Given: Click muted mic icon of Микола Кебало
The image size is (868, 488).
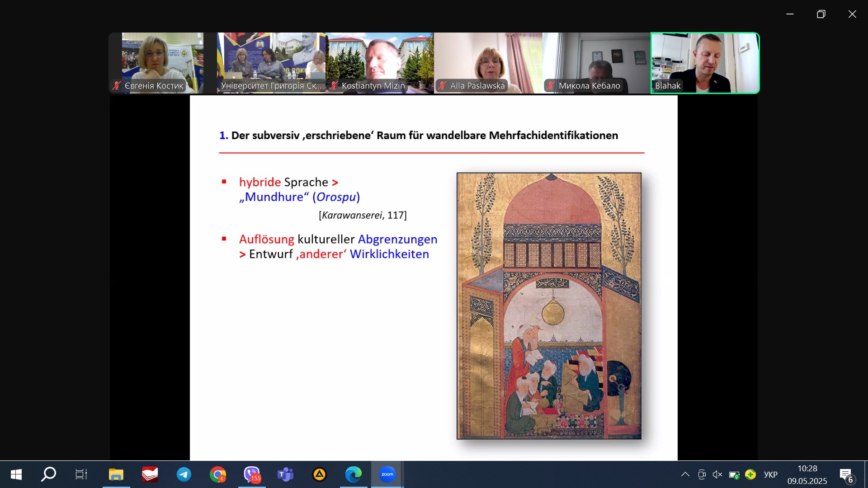Looking at the screenshot, I should coord(551,85).
